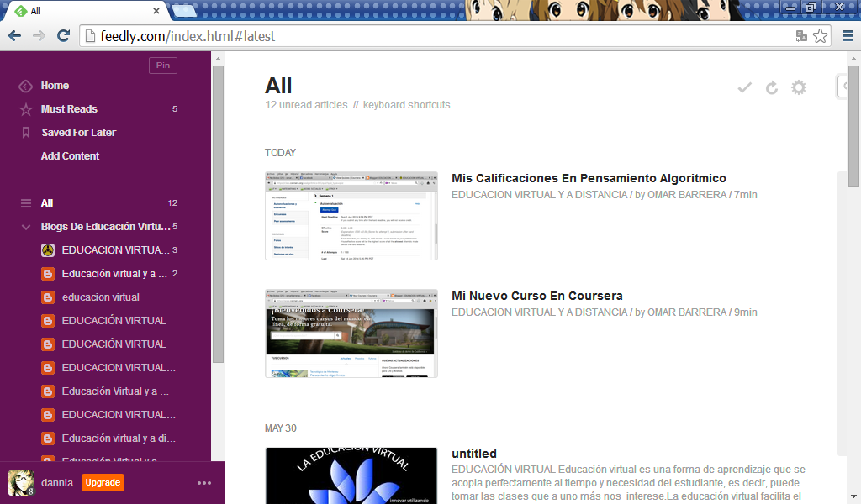Click the browser forward arrow
The image size is (861, 504).
pos(39,36)
